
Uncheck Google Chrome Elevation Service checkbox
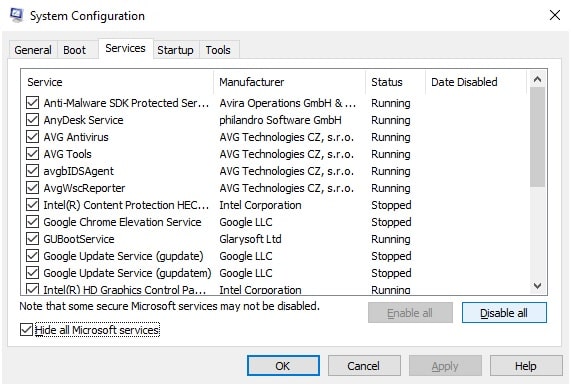32,222
